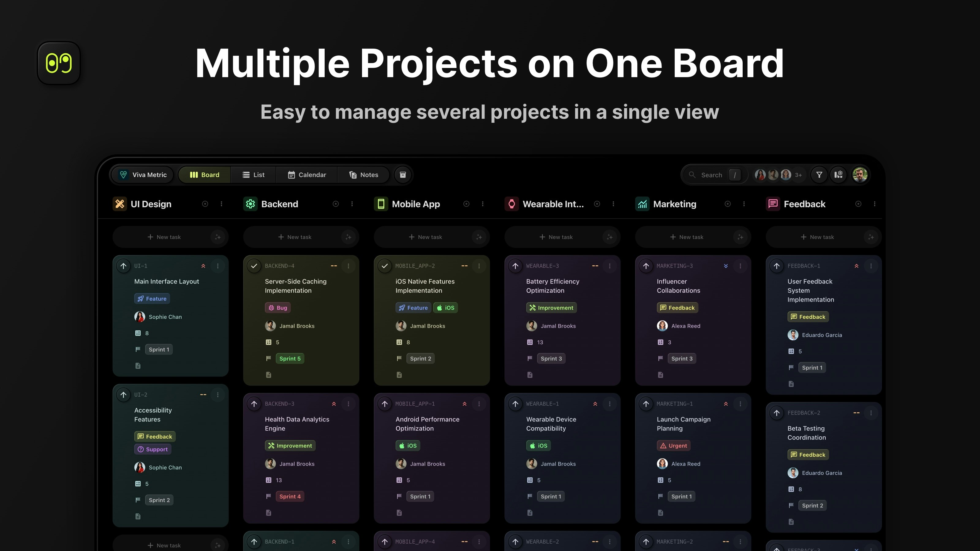Click the Wearable Int... watch column icon
The image size is (980, 551).
tap(512, 204)
